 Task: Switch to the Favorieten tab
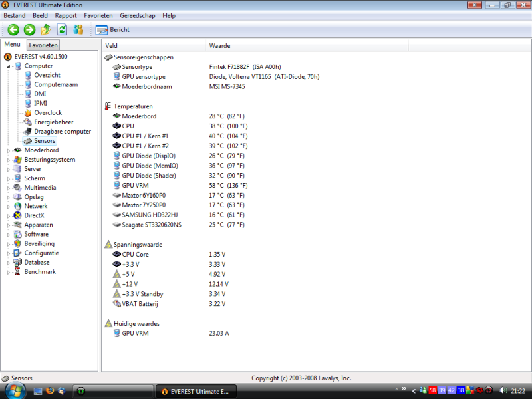point(43,45)
